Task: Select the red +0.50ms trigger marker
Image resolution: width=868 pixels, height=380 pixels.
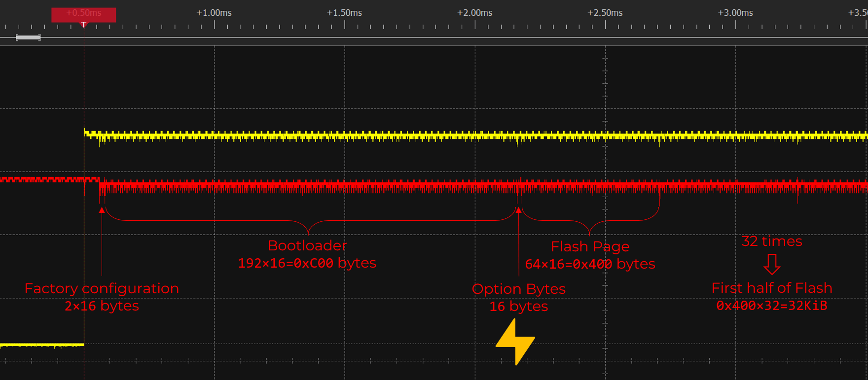Action: [84, 15]
